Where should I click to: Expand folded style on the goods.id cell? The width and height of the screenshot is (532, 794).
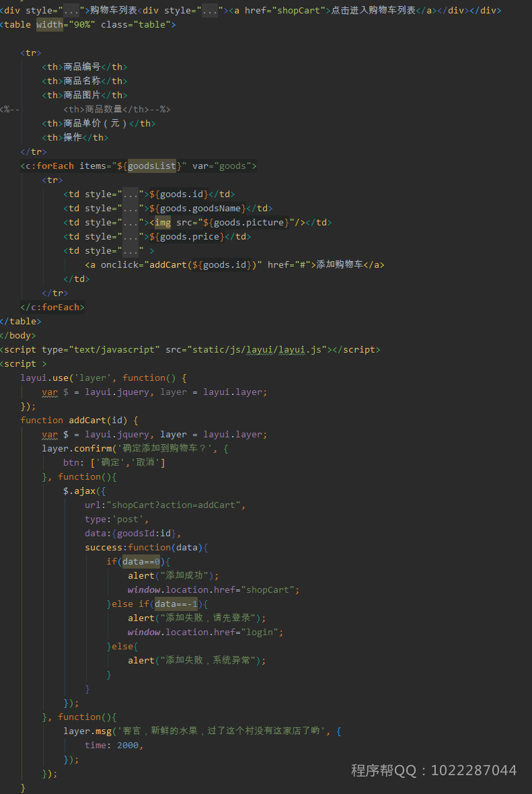point(130,194)
